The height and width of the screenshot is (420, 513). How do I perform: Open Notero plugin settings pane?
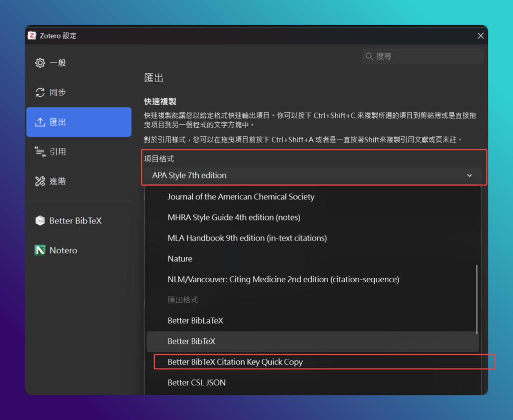pyautogui.click(x=79, y=251)
